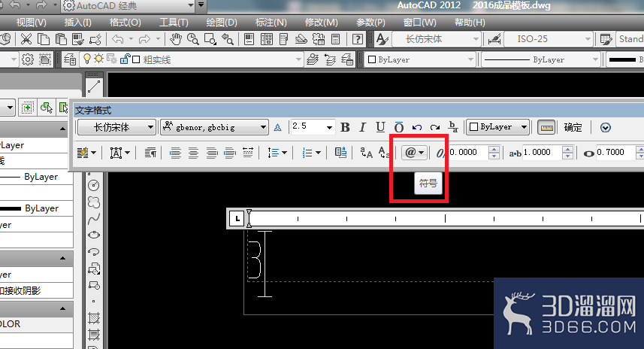Click the Undo icon in Text Formatting
Image resolution: width=644 pixels, height=349 pixels.
417,127
